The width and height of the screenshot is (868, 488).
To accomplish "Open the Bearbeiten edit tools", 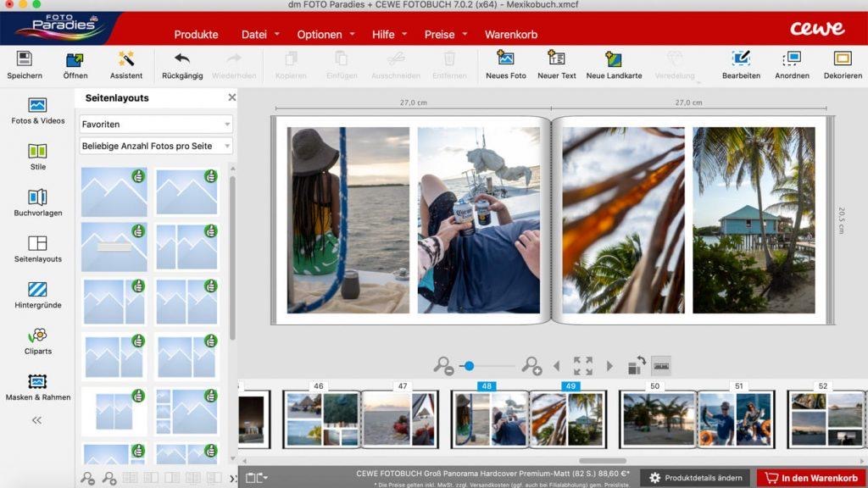I will coord(741,64).
